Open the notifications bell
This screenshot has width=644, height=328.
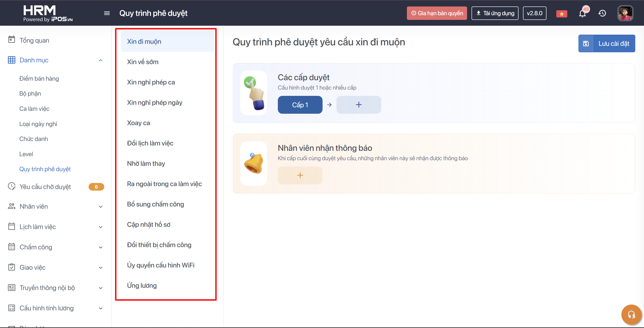tap(582, 13)
